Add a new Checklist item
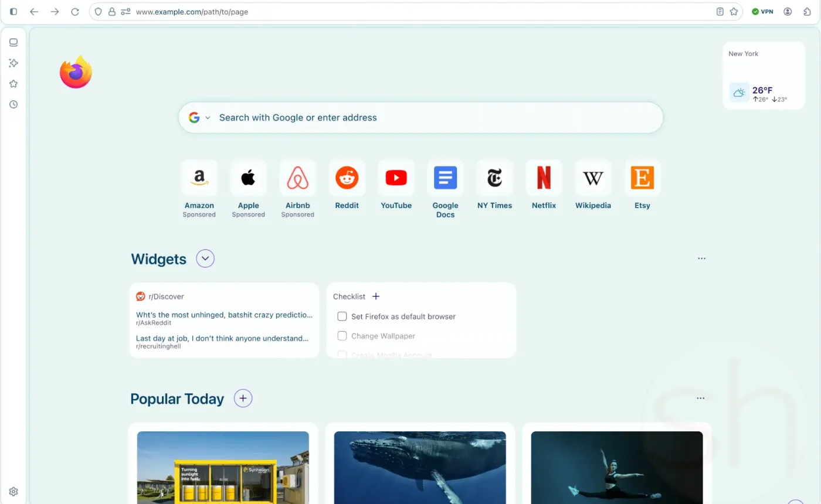 tap(376, 297)
